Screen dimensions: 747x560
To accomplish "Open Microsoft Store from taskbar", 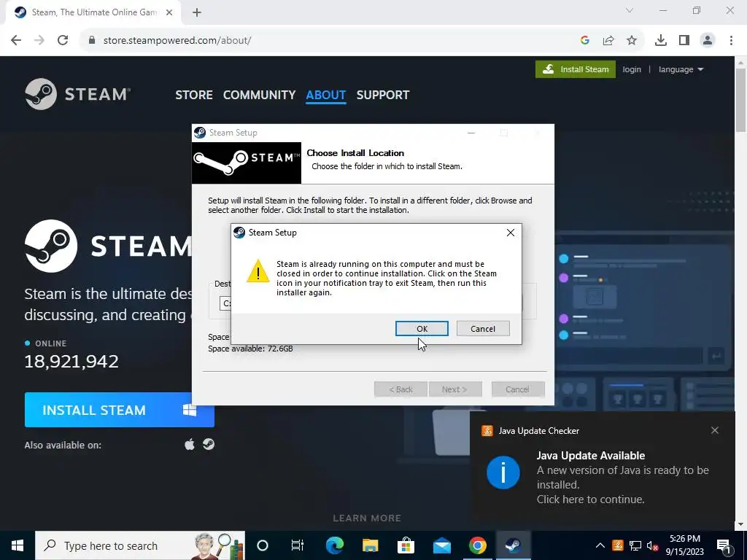I will coord(406,545).
